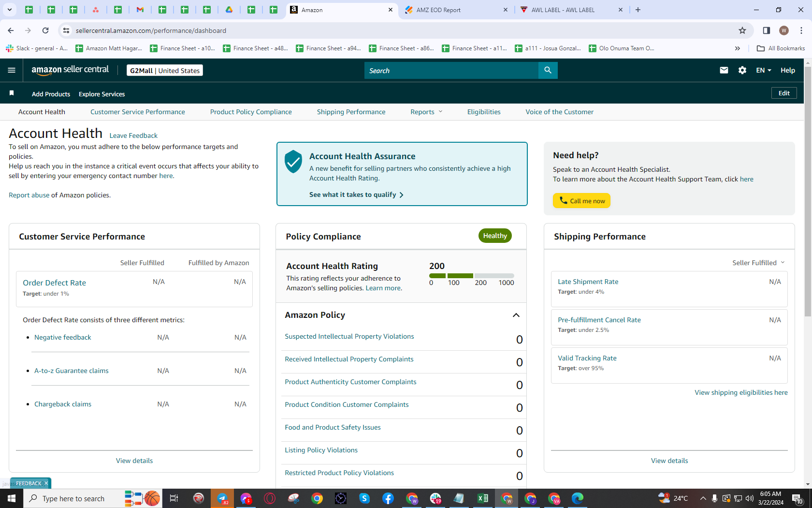This screenshot has height=508, width=812.
Task: Open the Voice of the Customer tab
Action: click(560, 112)
